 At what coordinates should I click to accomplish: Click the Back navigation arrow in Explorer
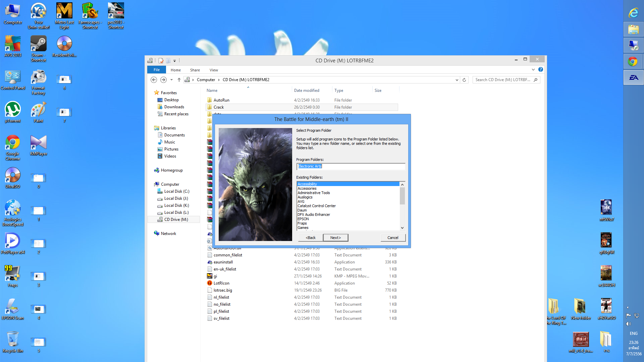[x=154, y=80]
